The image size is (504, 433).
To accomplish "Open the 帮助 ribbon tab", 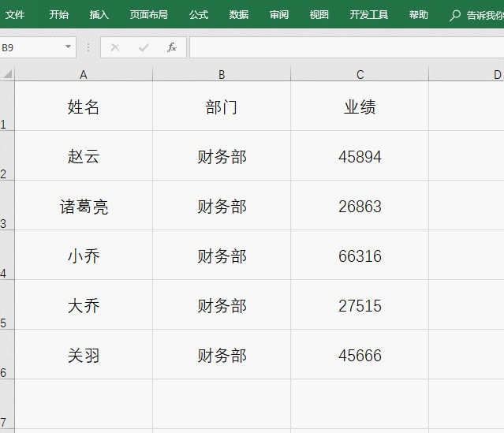I will (419, 15).
